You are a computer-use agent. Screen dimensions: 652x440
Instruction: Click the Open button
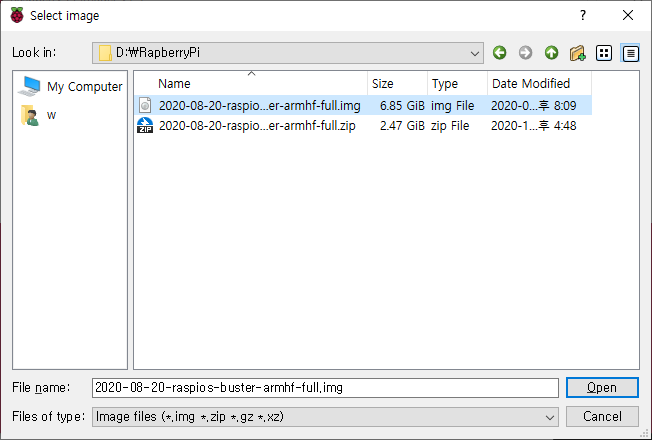(x=602, y=388)
